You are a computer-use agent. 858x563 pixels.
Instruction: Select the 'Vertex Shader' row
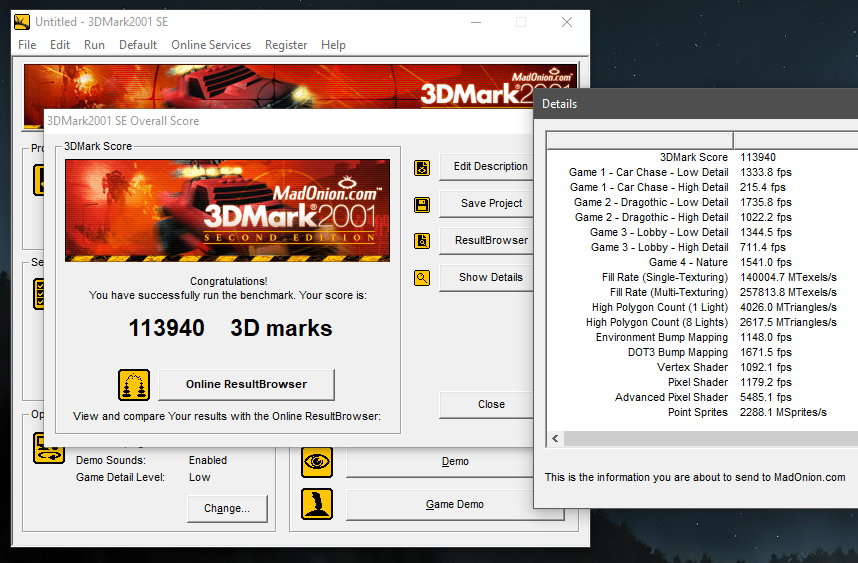[703, 368]
